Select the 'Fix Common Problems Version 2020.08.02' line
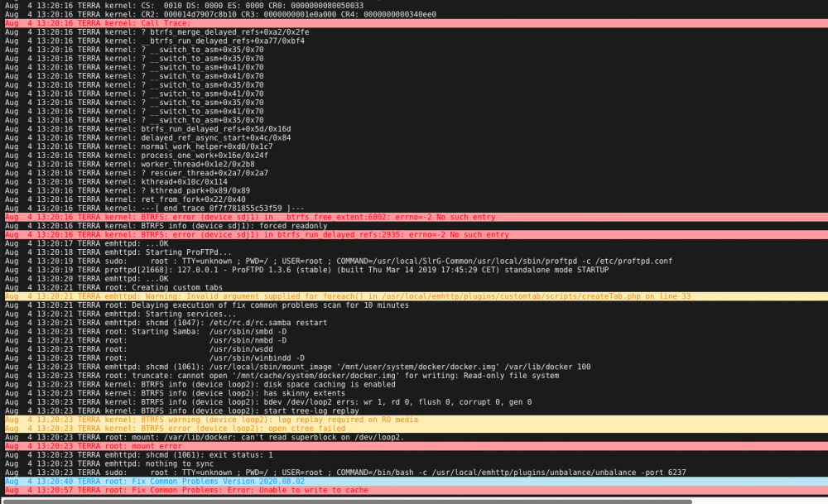Viewport: 828px width, 504px height. (416, 482)
